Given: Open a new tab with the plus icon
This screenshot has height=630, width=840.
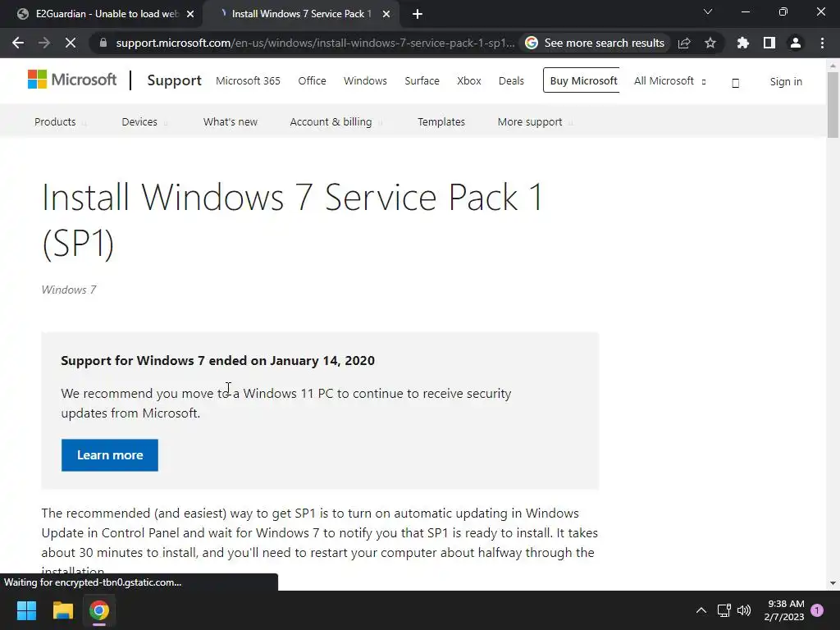Looking at the screenshot, I should click(x=418, y=14).
